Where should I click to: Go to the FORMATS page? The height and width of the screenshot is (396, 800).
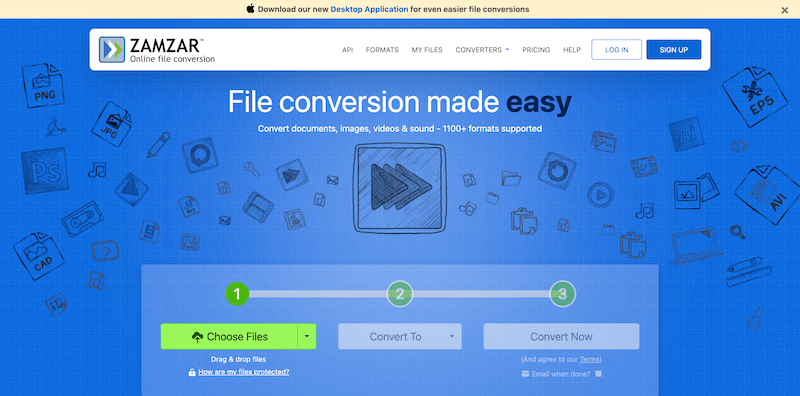(x=382, y=50)
